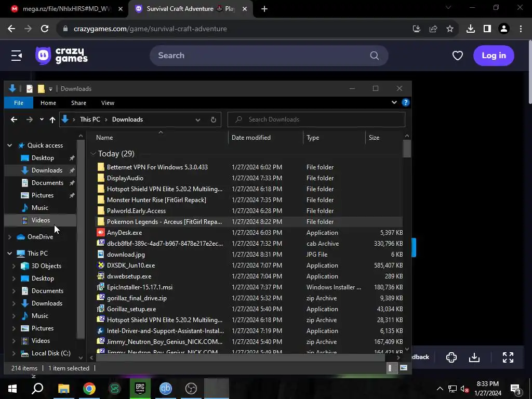
Task: Select Videos under Quick access
Action: 41,220
